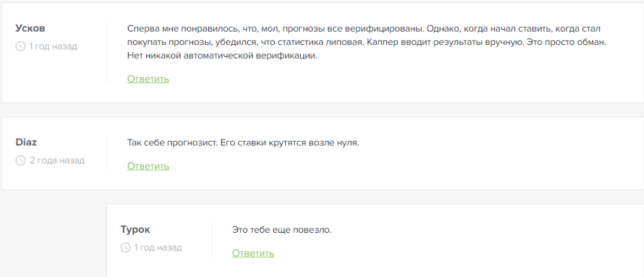Click the vertical divider in Усков's comment
644x277 pixels.
pos(106,52)
